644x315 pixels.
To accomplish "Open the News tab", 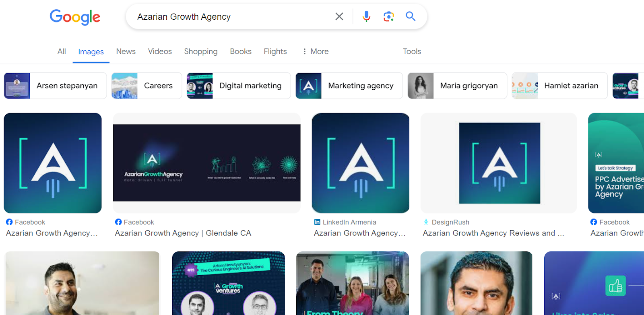I will (126, 51).
